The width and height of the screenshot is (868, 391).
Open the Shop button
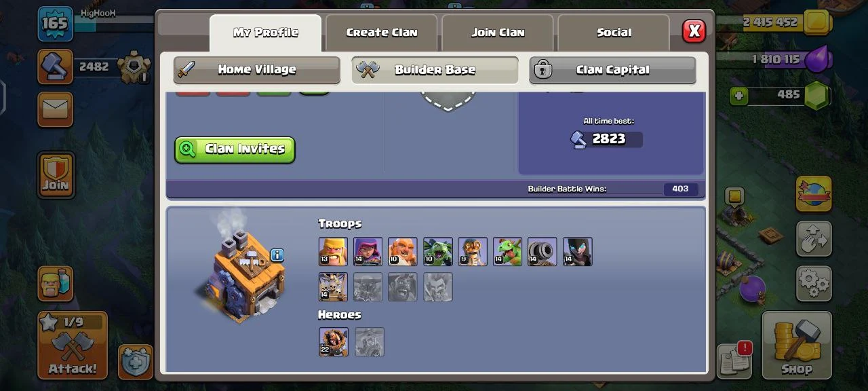point(797,346)
